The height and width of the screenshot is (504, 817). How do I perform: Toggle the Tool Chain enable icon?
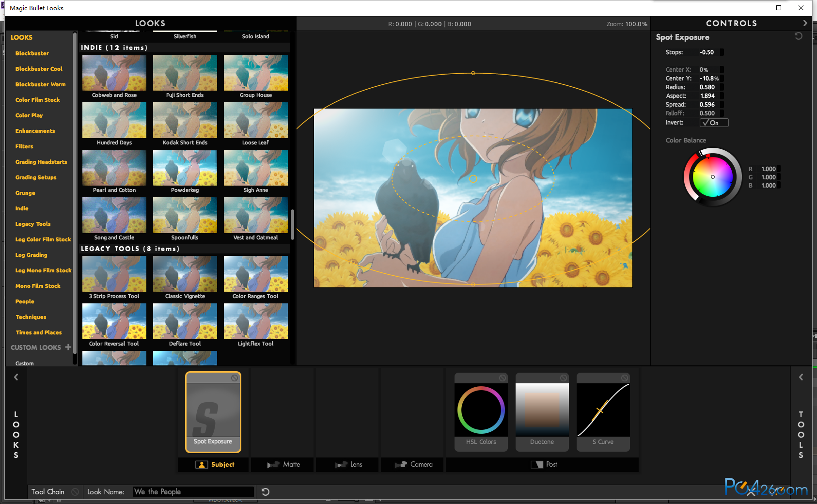(x=75, y=492)
